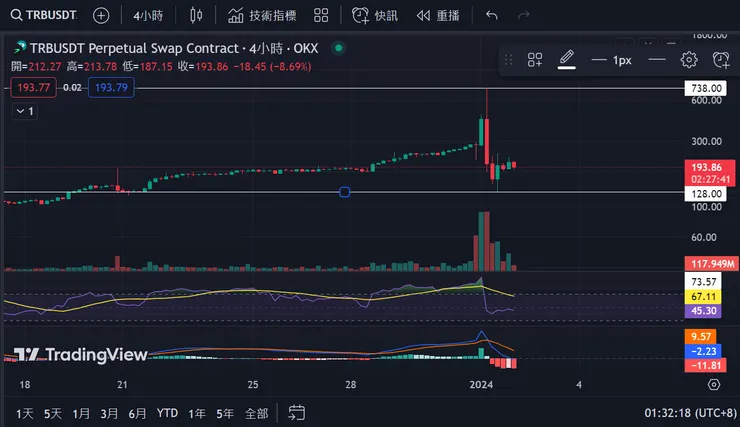The height and width of the screenshot is (427, 740).
Task: Open drawing settings gear
Action: [x=689, y=60]
